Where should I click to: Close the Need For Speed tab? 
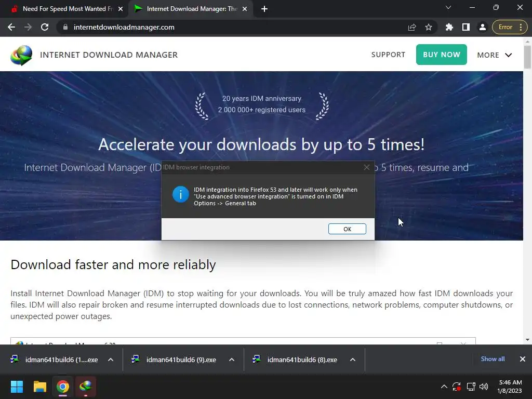pos(121,9)
